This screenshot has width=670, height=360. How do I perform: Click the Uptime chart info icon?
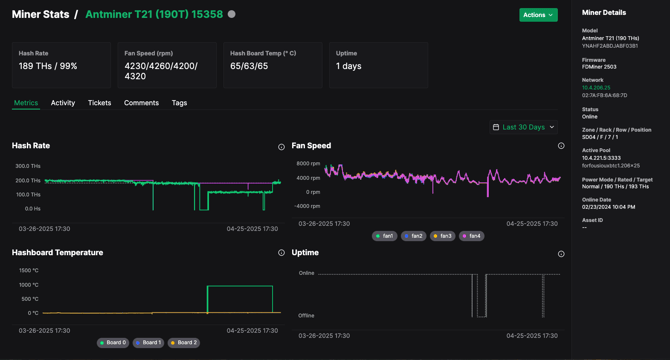click(x=561, y=254)
